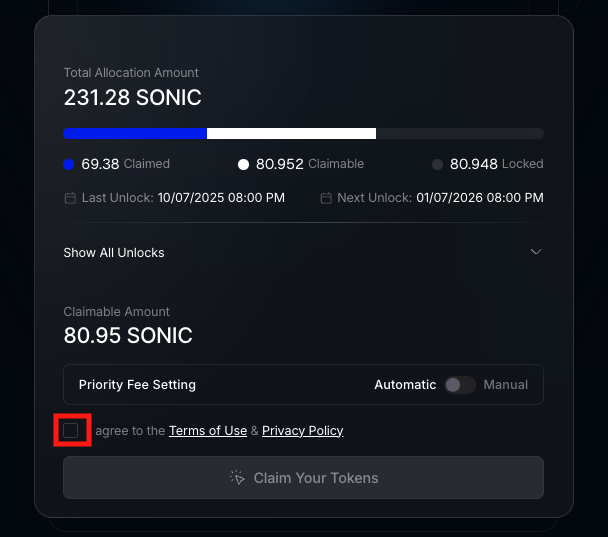Screen dimensions: 608x537
Task: Click the blue Claimed legend dot
Action: click(69, 164)
